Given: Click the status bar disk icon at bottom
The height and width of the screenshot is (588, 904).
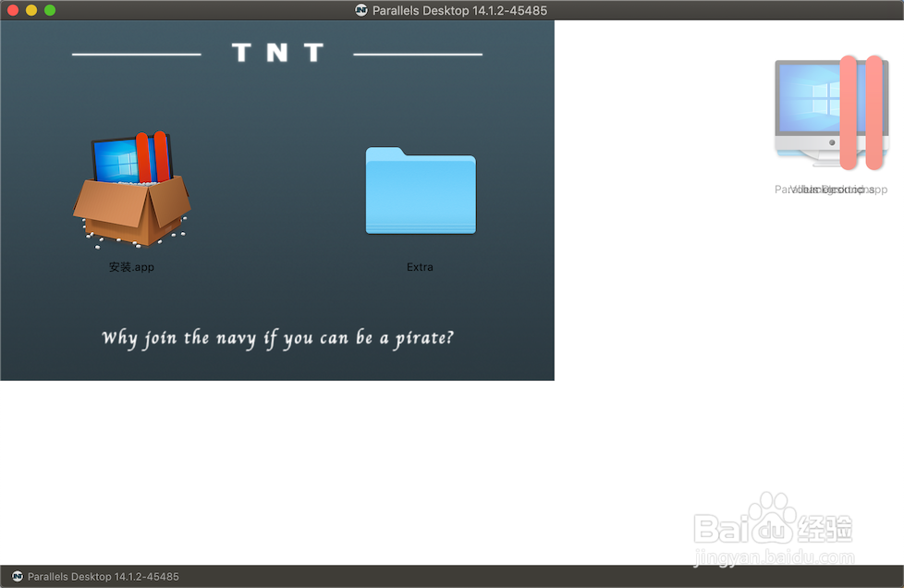Looking at the screenshot, I should [18, 576].
